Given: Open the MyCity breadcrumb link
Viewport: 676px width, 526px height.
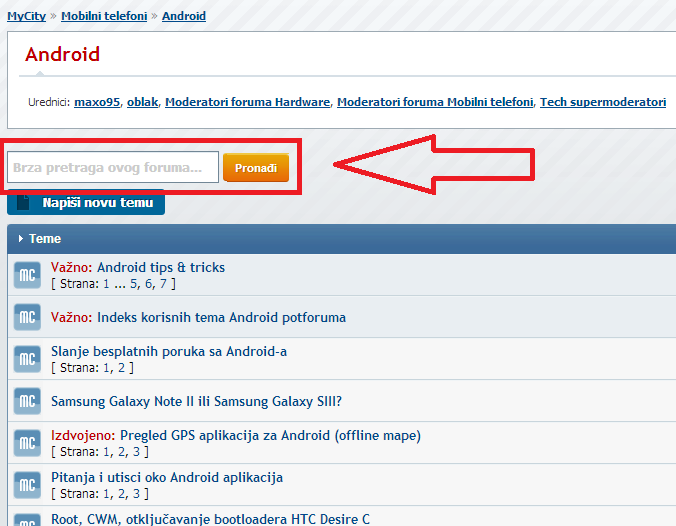Looking at the screenshot, I should pyautogui.click(x=26, y=16).
